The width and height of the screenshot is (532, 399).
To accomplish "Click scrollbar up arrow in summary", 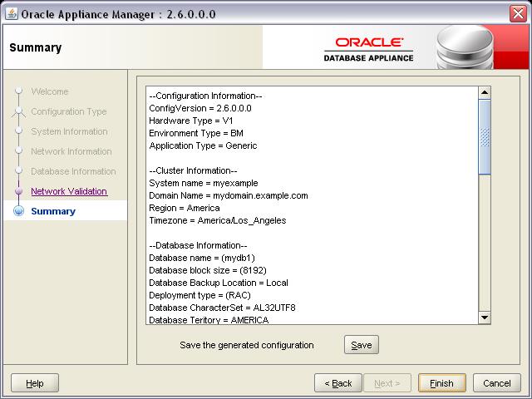I will coord(485,92).
